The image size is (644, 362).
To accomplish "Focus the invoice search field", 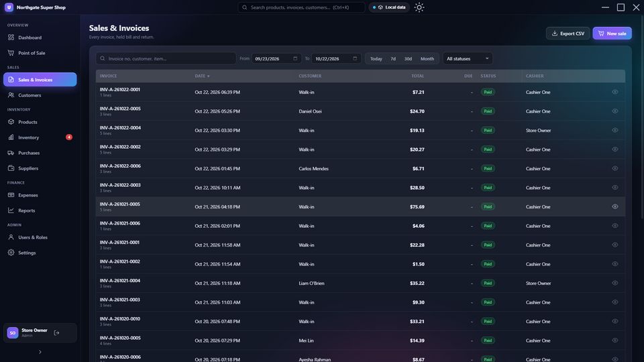I will tap(166, 58).
